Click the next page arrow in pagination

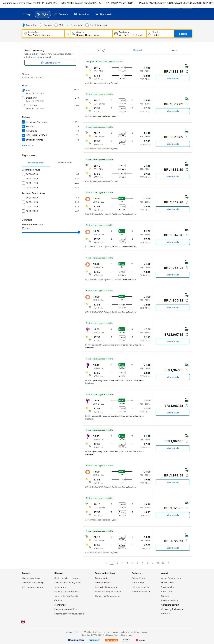tap(169, 563)
